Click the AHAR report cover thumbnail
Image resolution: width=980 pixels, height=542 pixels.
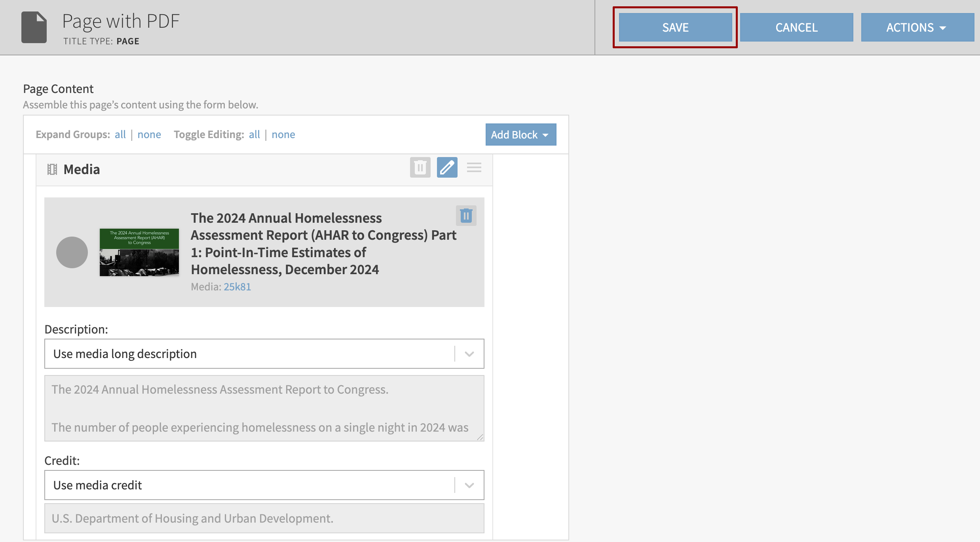pos(139,252)
